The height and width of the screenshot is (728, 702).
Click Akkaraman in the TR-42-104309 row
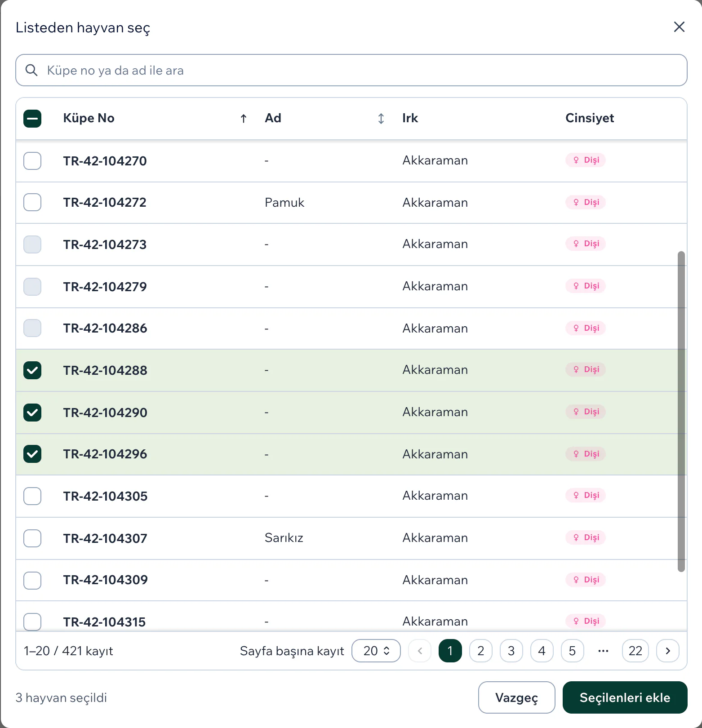[435, 580]
